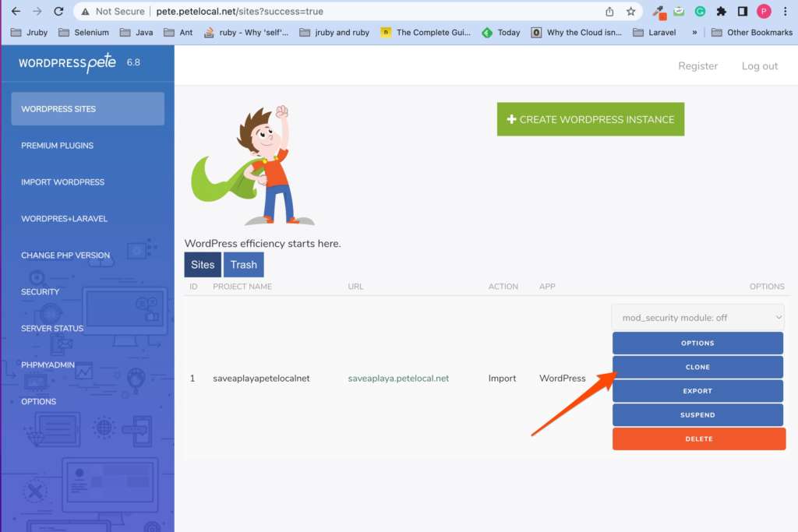Click the Grammarly extension icon
798x532 pixels.
point(700,12)
